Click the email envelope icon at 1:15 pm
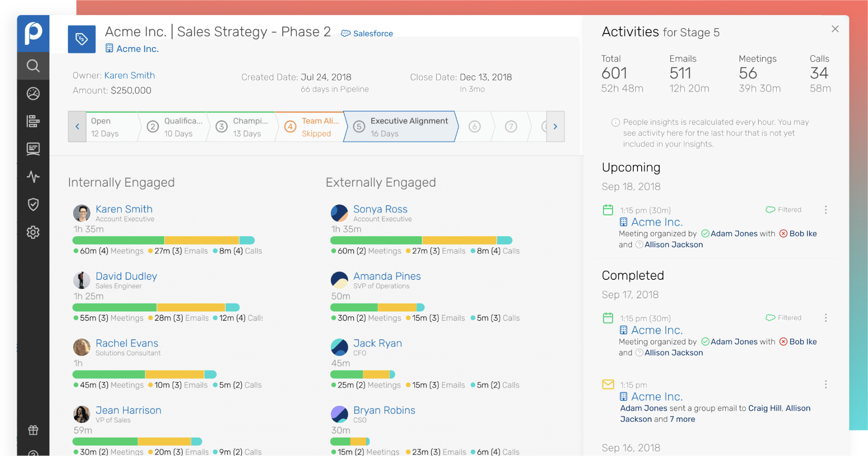The height and width of the screenshot is (456, 868). pos(608,384)
